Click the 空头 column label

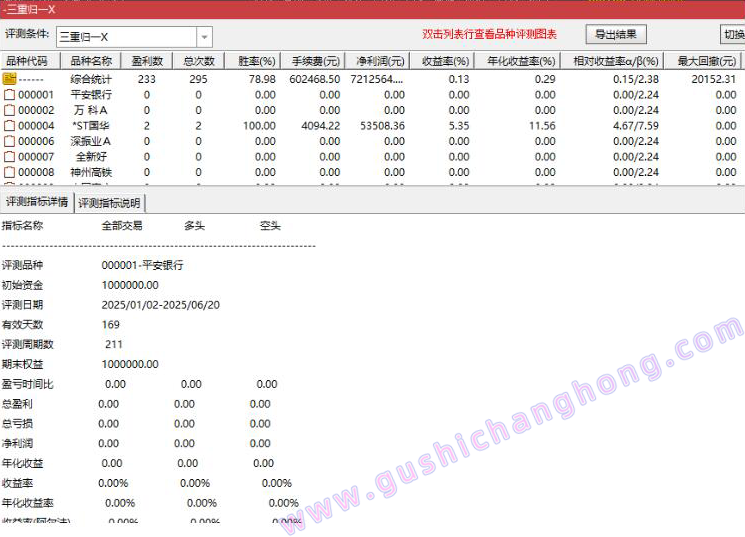click(x=270, y=226)
